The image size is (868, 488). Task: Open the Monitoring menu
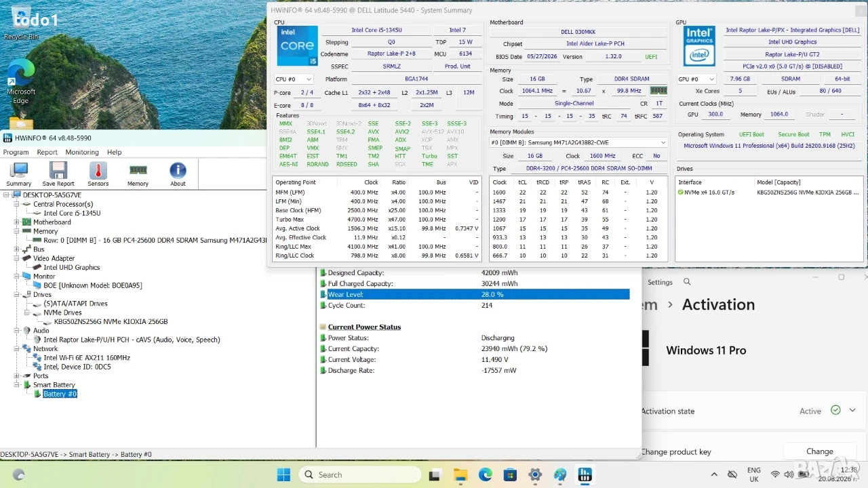[82, 152]
